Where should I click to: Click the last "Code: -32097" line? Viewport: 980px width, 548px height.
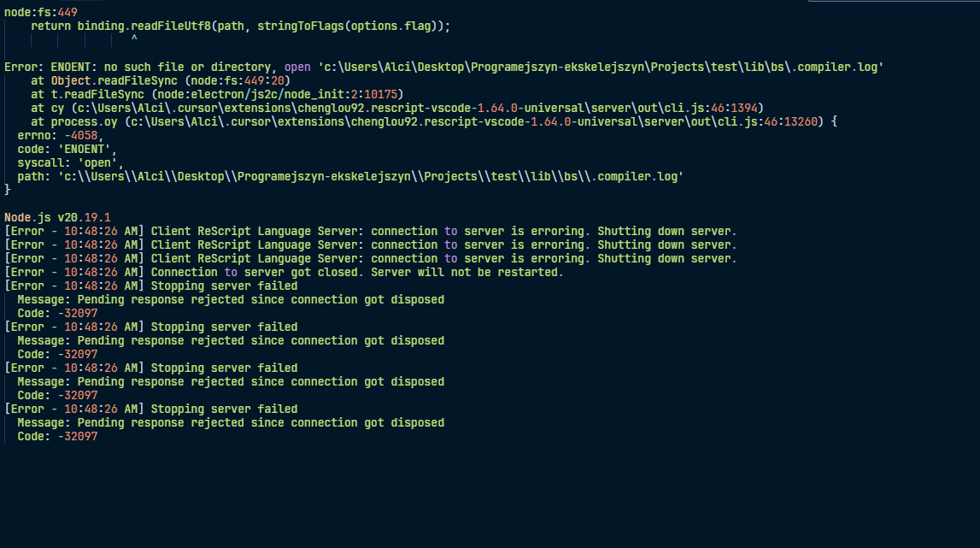(57, 436)
